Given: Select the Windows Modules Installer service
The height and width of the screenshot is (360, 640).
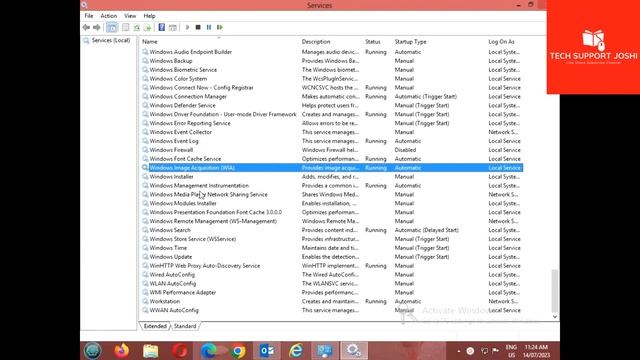Looking at the screenshot, I should point(183,203).
